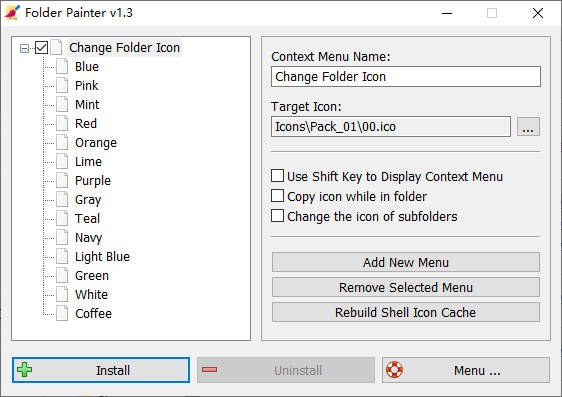
Task: Tick Change the icon of subfolders
Action: [277, 216]
